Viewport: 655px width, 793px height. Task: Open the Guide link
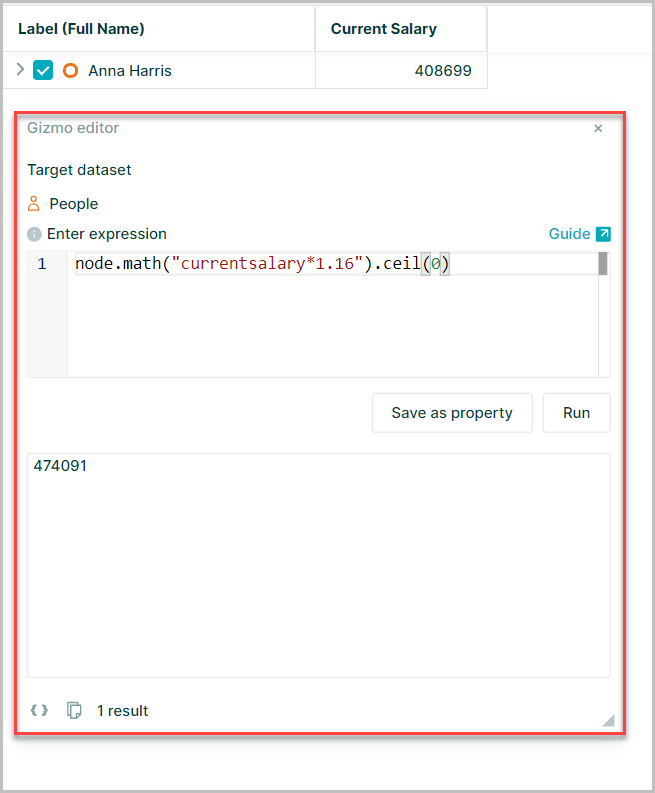pos(570,234)
